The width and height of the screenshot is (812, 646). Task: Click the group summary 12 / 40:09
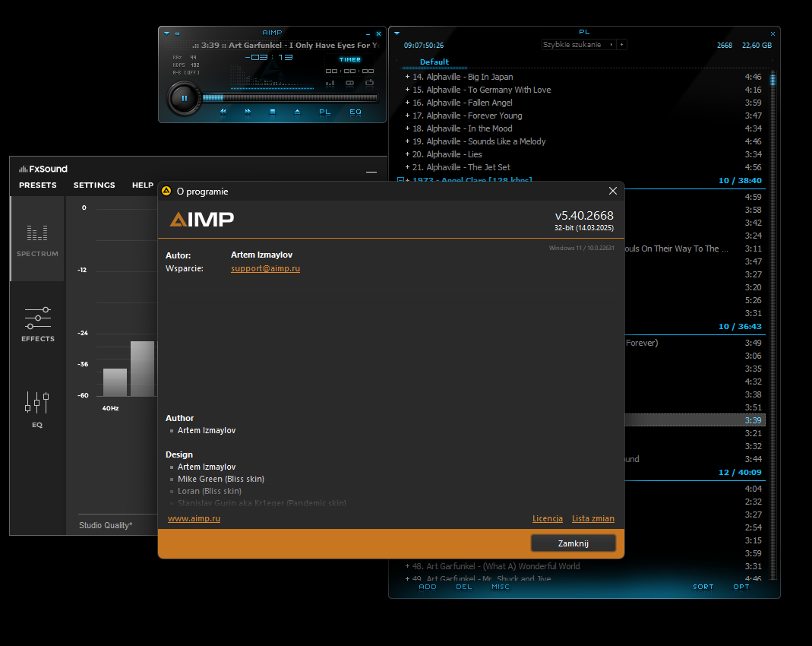click(740, 473)
